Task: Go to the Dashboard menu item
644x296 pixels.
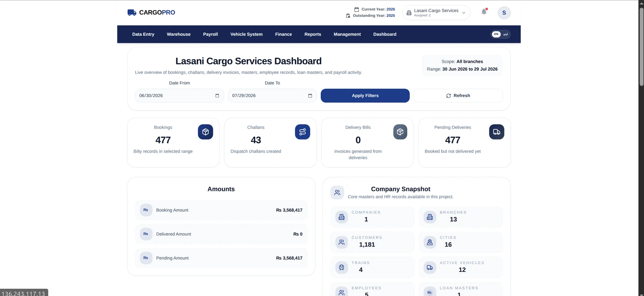Action: coord(385,34)
